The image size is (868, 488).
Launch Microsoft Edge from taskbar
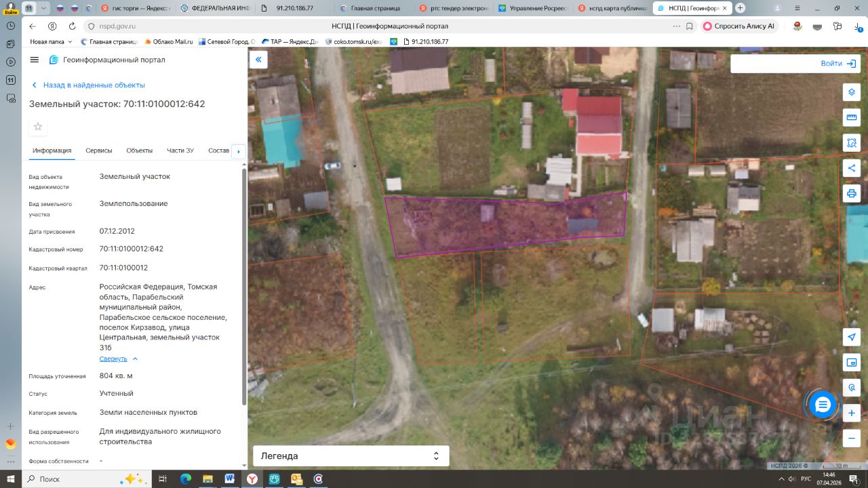point(185,479)
